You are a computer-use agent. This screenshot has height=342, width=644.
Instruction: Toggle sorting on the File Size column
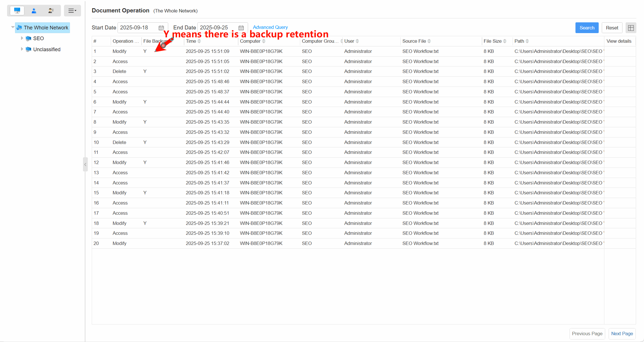click(505, 41)
